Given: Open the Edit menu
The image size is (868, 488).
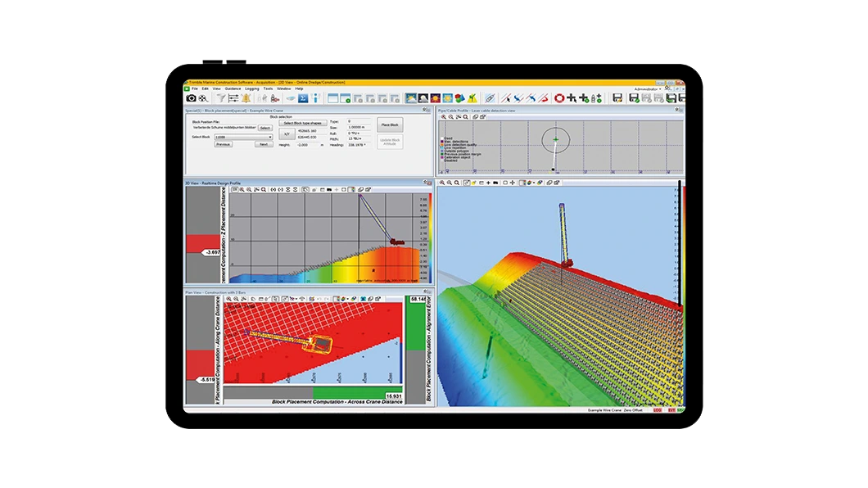Looking at the screenshot, I should point(205,88).
